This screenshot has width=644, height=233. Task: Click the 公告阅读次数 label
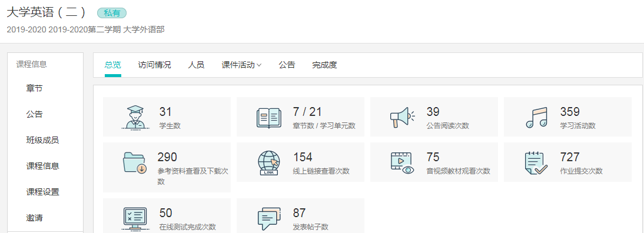click(447, 125)
